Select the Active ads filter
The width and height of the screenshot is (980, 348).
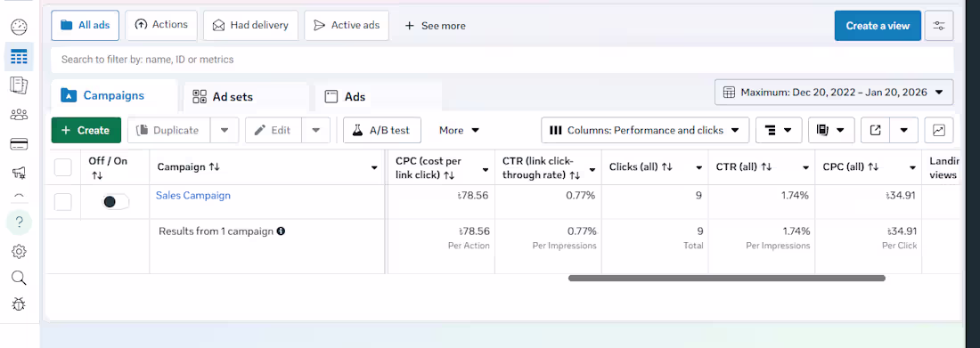(347, 26)
